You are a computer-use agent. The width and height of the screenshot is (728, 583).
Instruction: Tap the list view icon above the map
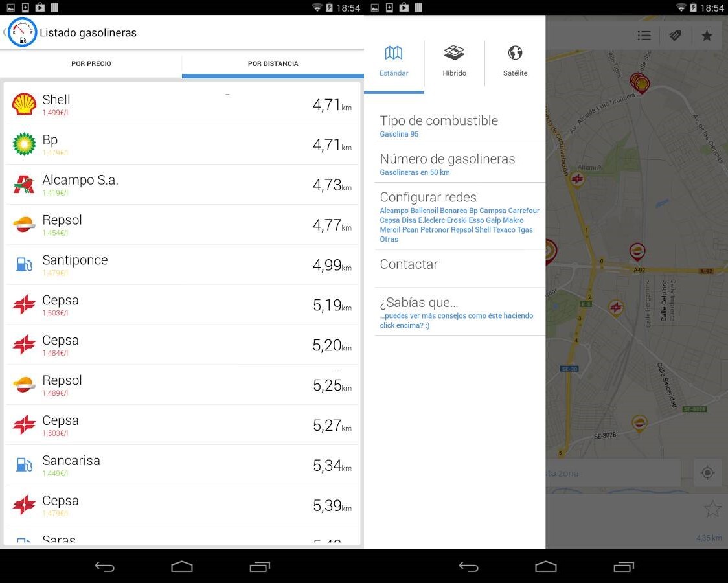(644, 36)
